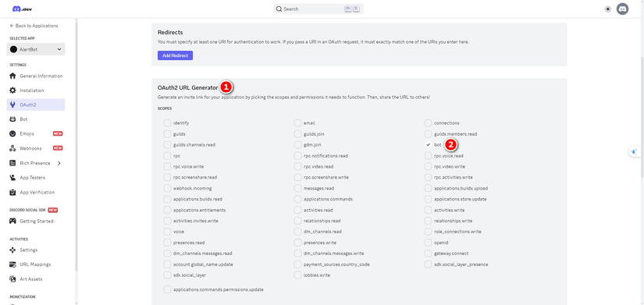The image size is (644, 305).
Task: Click the App Verification clipboard icon
Action: coord(12,192)
